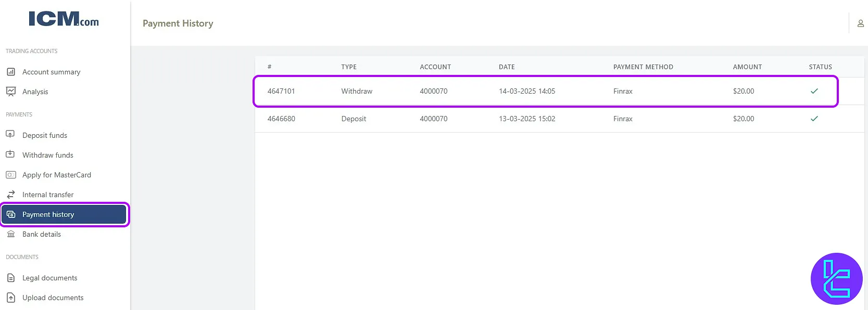This screenshot has height=310, width=868.
Task: Click Finrax in the deposit row
Action: [623, 119]
